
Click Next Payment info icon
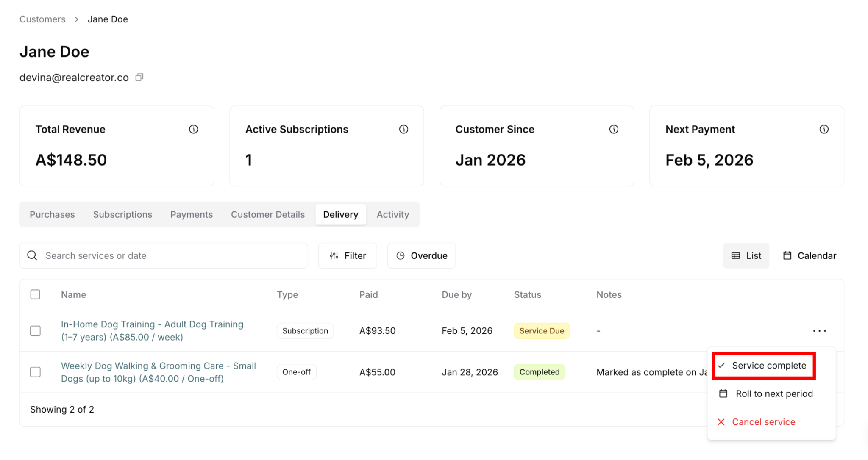pos(824,129)
